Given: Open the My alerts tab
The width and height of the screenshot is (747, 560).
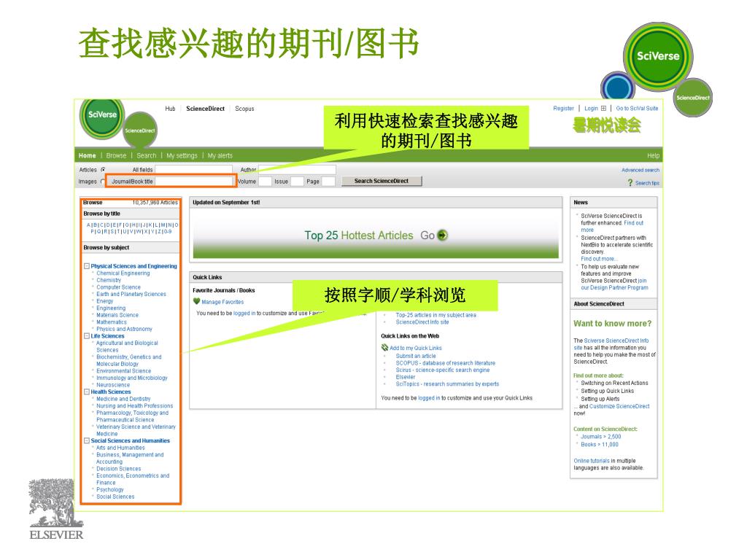Looking at the screenshot, I should [x=220, y=156].
